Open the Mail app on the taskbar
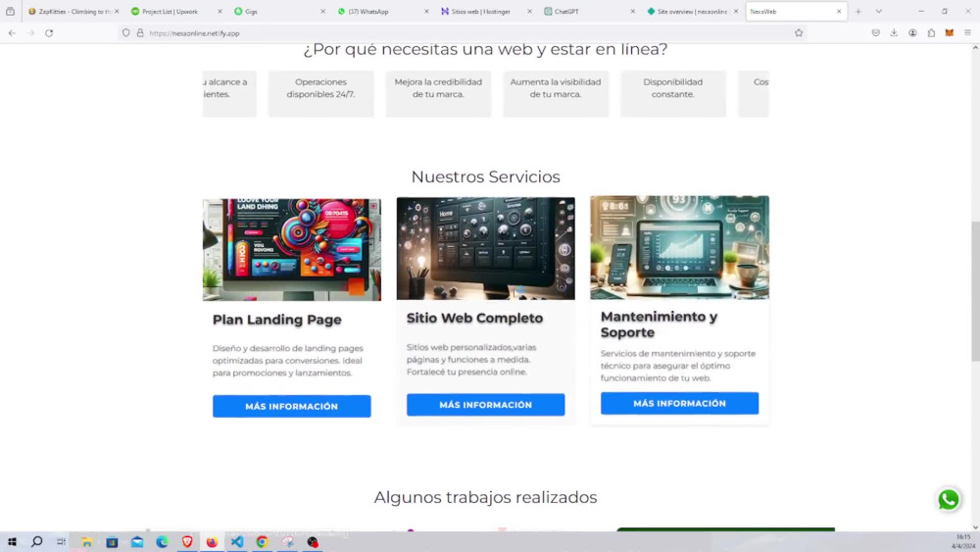The image size is (980, 552). [137, 542]
